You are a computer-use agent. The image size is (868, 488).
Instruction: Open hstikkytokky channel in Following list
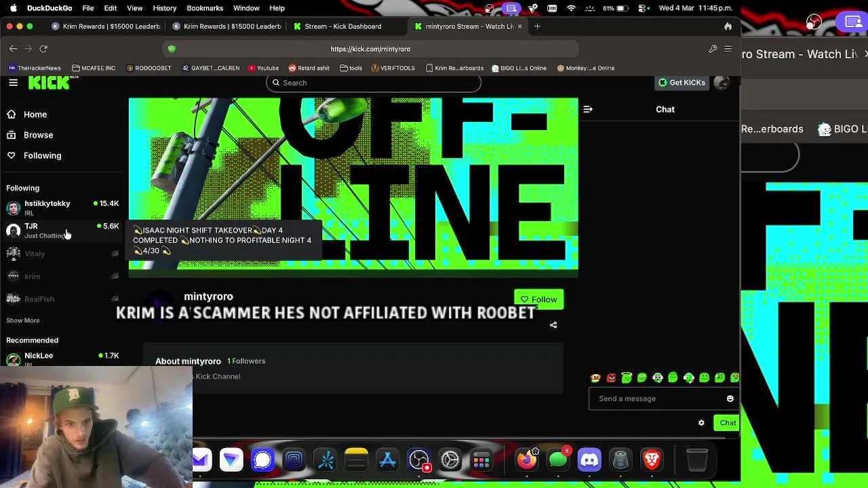click(62, 207)
